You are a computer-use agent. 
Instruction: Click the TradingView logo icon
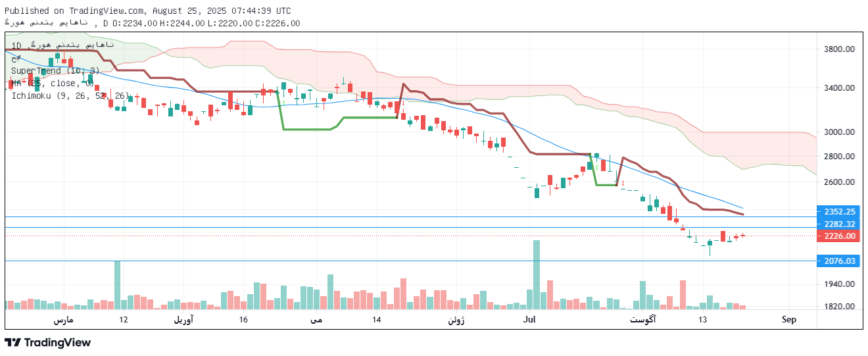click(x=12, y=343)
